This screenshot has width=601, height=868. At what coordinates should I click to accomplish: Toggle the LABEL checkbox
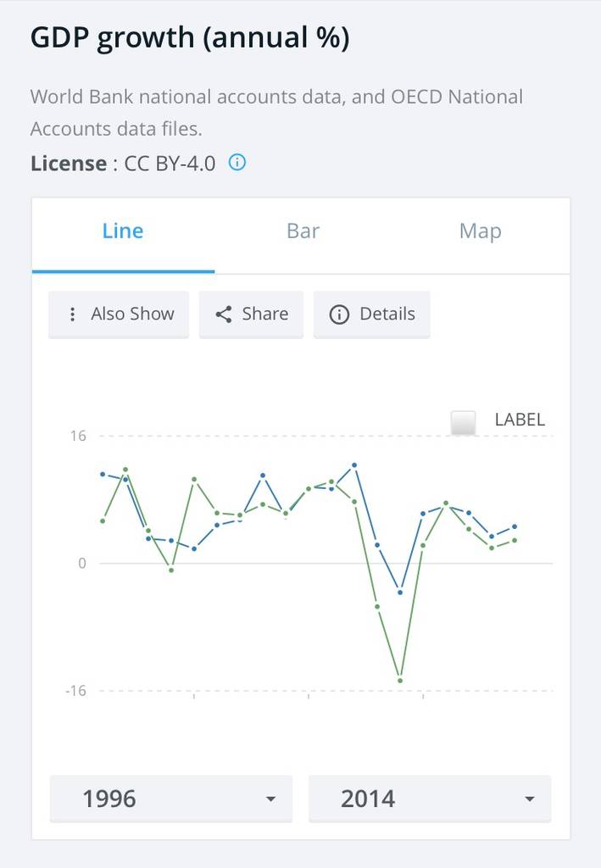(463, 421)
